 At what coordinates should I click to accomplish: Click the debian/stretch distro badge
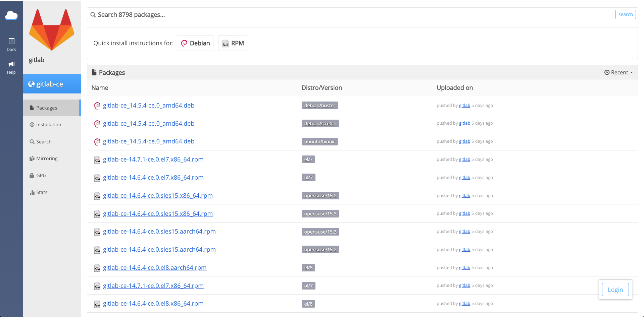[320, 124]
